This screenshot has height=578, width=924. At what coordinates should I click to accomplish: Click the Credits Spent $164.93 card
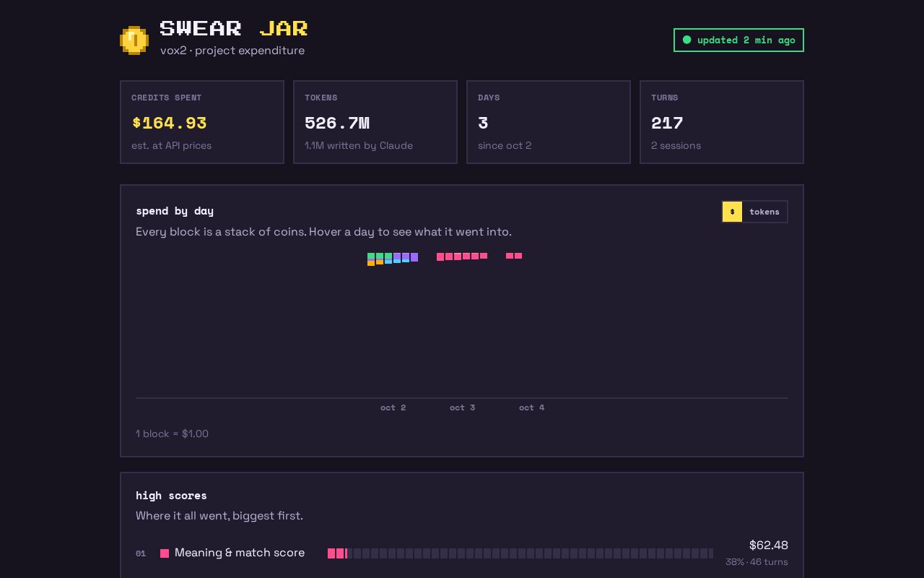click(202, 122)
